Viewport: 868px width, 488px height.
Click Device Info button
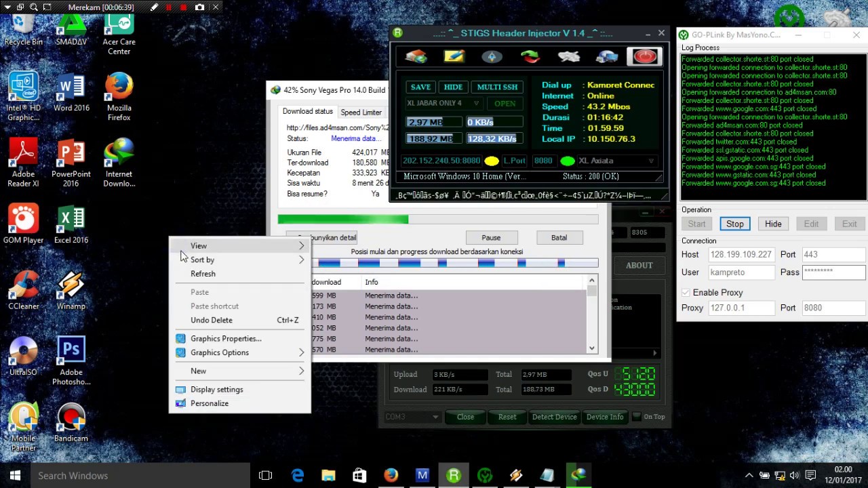[604, 417]
